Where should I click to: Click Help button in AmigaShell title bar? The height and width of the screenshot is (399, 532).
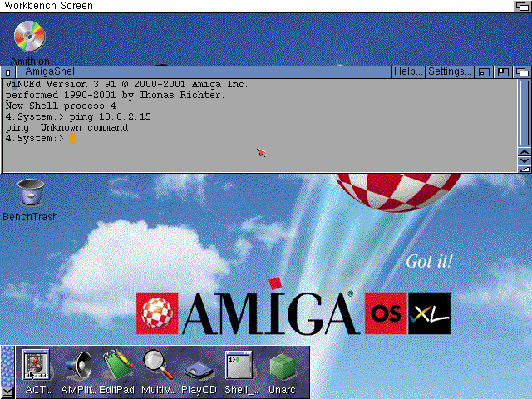[x=408, y=72]
